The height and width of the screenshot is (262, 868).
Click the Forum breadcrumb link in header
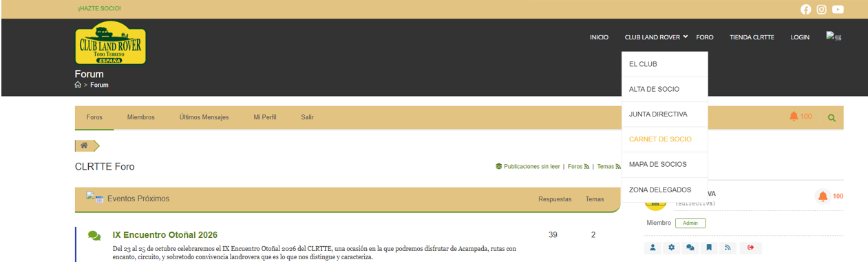99,85
